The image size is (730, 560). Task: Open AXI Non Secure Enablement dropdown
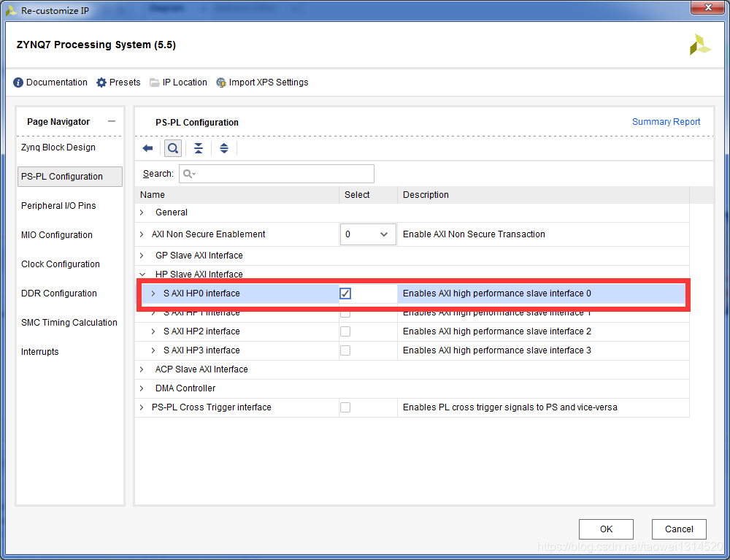pos(368,234)
